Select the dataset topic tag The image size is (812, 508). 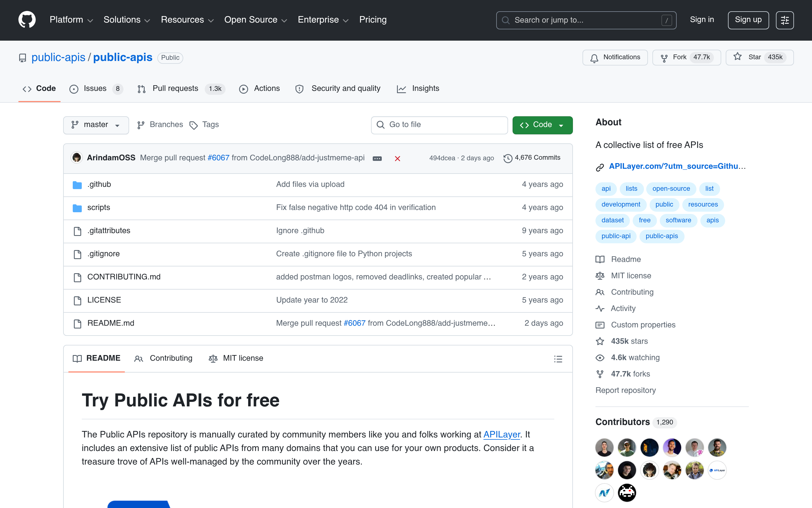[612, 220]
